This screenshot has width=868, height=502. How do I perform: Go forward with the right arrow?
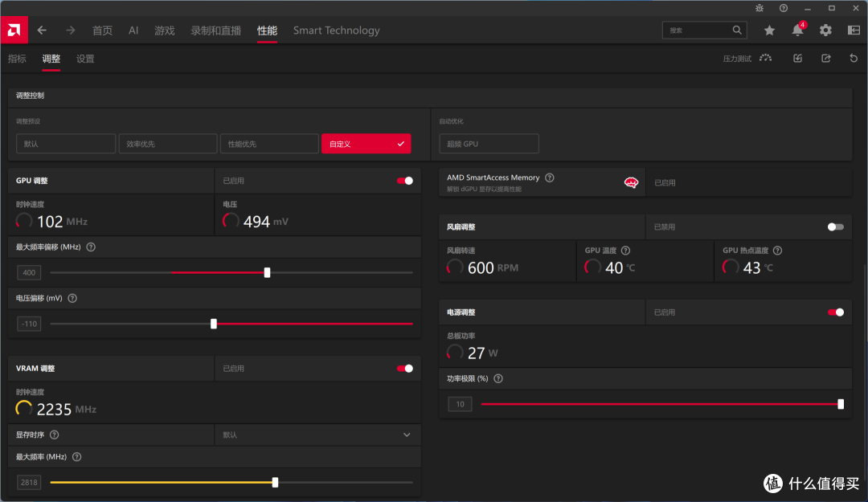70,31
